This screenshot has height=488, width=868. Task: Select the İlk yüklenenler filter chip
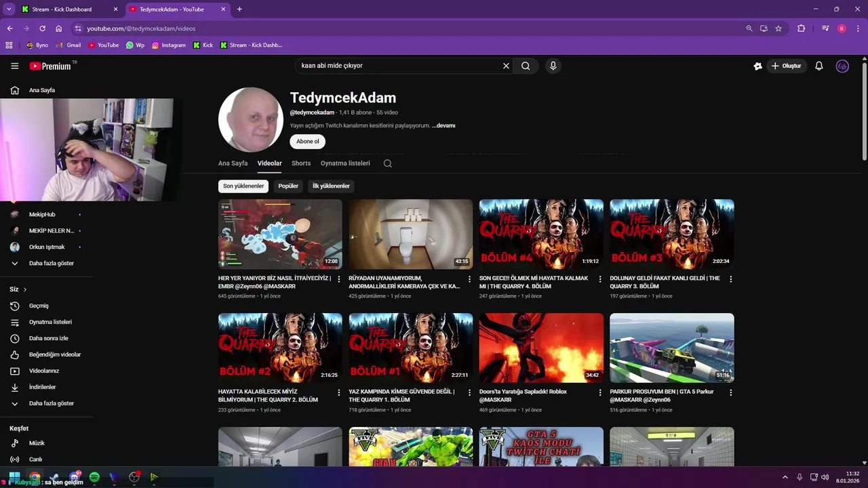coord(331,186)
